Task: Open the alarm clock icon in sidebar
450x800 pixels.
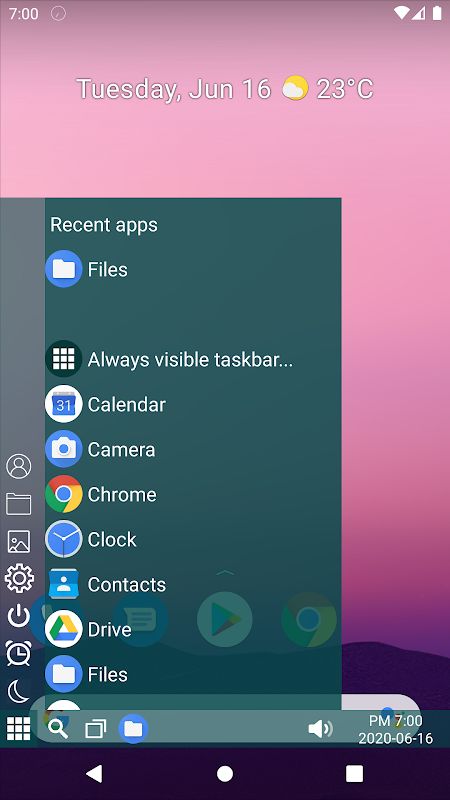Action: coord(19,653)
